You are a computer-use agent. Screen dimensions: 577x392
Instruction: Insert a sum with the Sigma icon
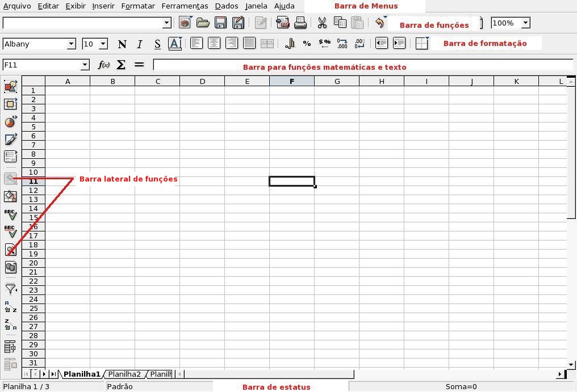tap(121, 65)
